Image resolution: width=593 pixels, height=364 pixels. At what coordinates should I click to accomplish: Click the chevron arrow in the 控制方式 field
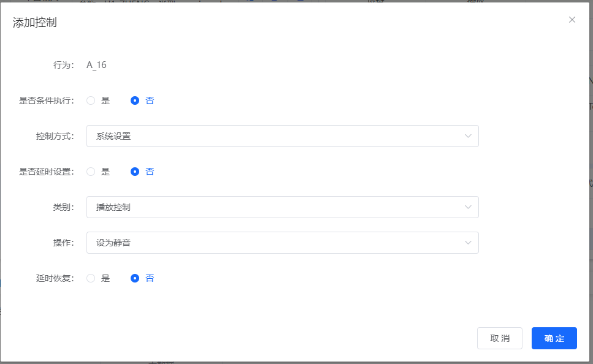pos(468,136)
